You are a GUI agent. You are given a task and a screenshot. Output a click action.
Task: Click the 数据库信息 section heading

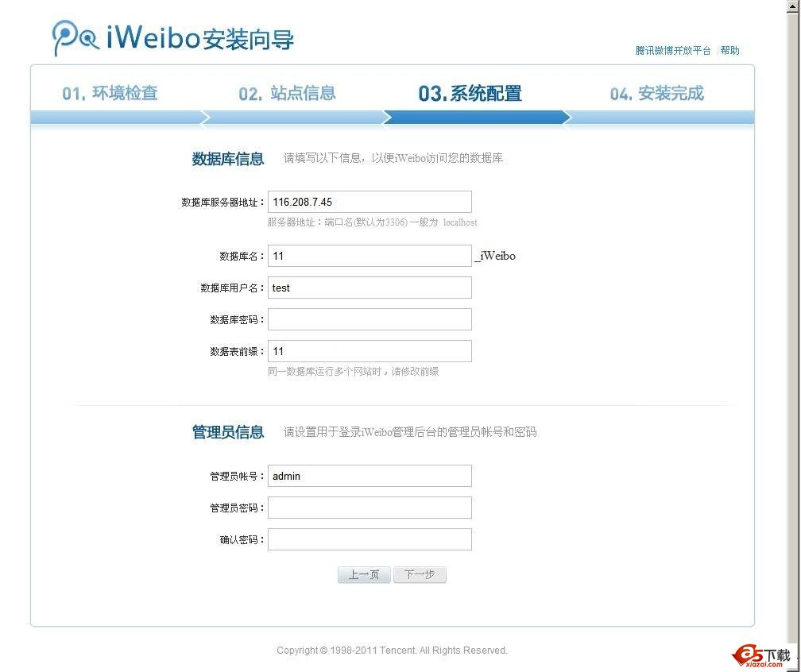point(228,159)
